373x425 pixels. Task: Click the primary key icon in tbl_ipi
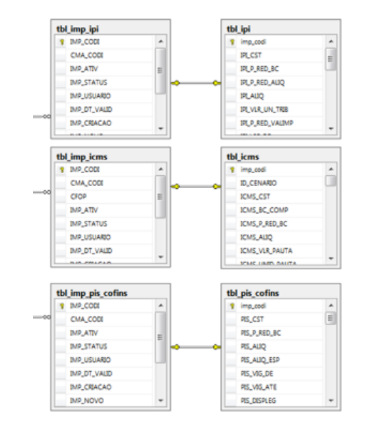232,42
